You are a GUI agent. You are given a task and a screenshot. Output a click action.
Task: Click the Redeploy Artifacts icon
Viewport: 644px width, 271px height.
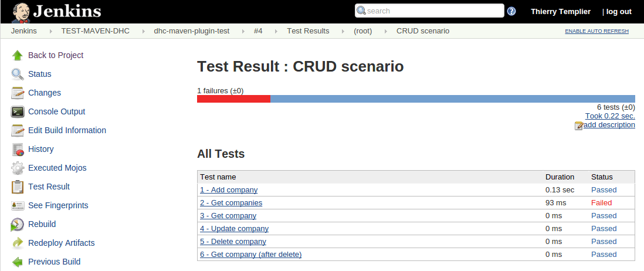click(x=18, y=243)
